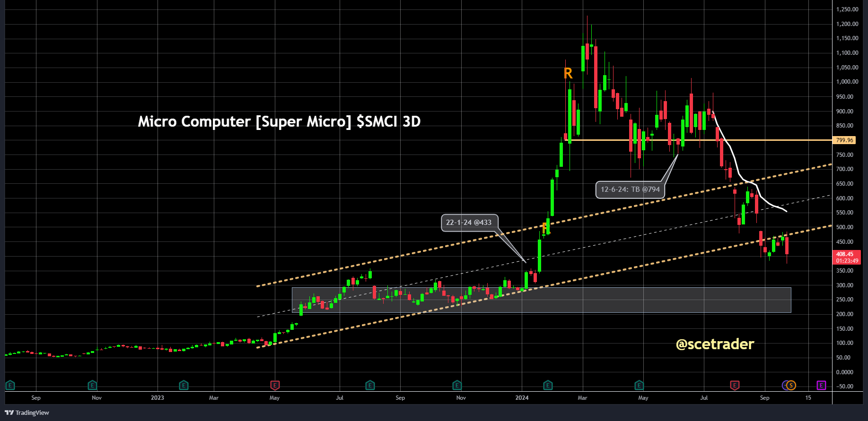The height and width of the screenshot is (421, 868).
Task: Click the 300.00 price axis label
Action: (845, 285)
